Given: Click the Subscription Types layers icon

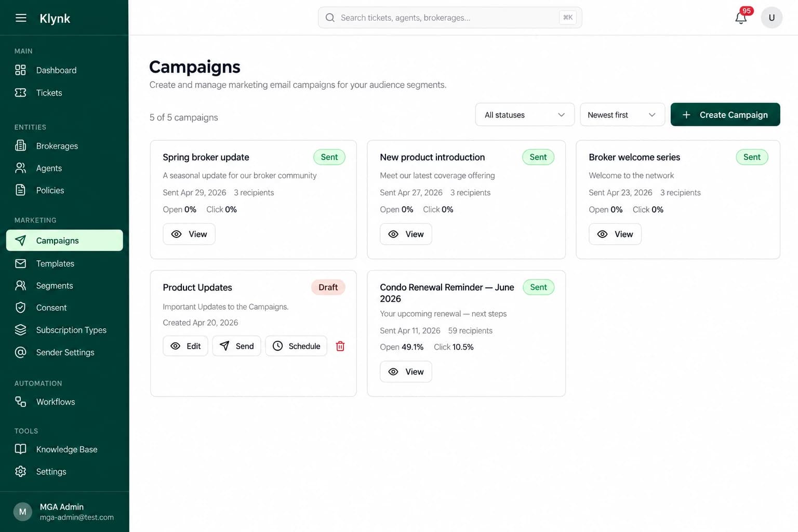Looking at the screenshot, I should [20, 330].
